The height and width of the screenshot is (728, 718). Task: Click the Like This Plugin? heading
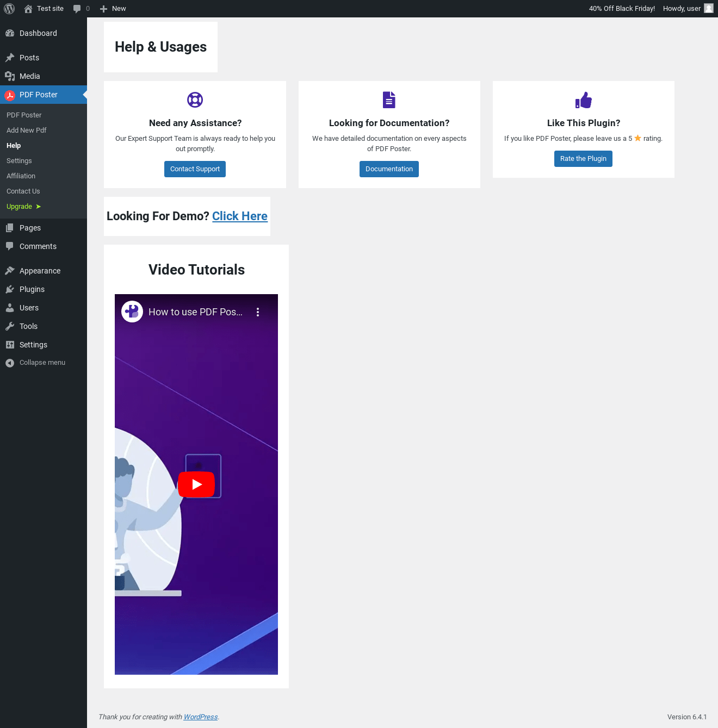coord(584,123)
